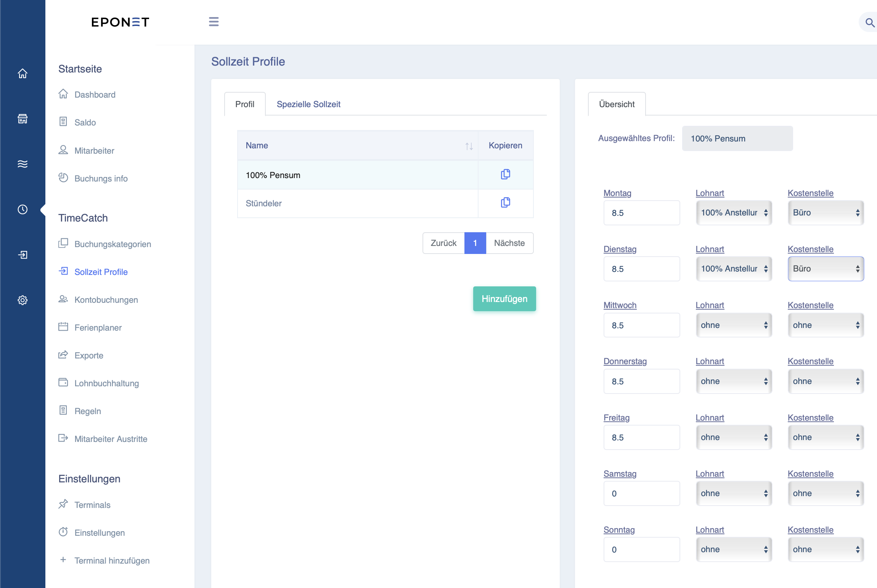Click the home icon in the dark sidebar
Image resolution: width=877 pixels, height=588 pixels.
tap(22, 73)
